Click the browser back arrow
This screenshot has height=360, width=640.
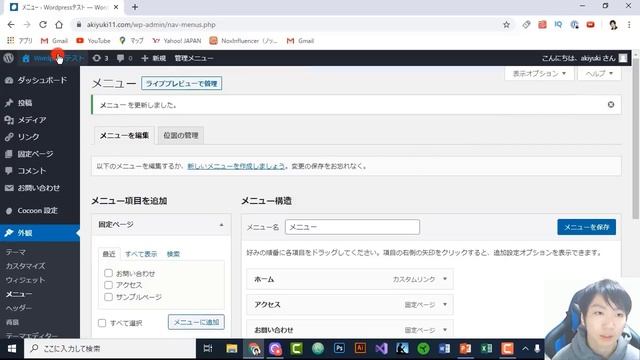click(11, 24)
